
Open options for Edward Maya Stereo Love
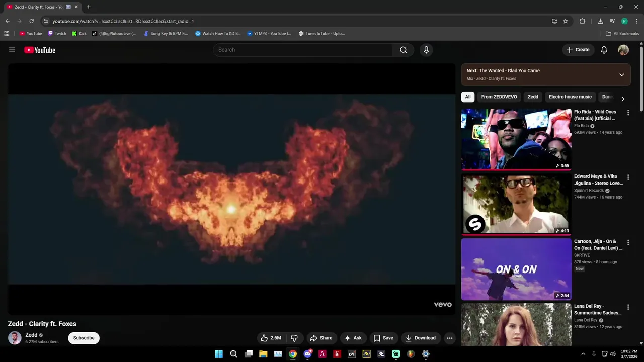tap(628, 177)
